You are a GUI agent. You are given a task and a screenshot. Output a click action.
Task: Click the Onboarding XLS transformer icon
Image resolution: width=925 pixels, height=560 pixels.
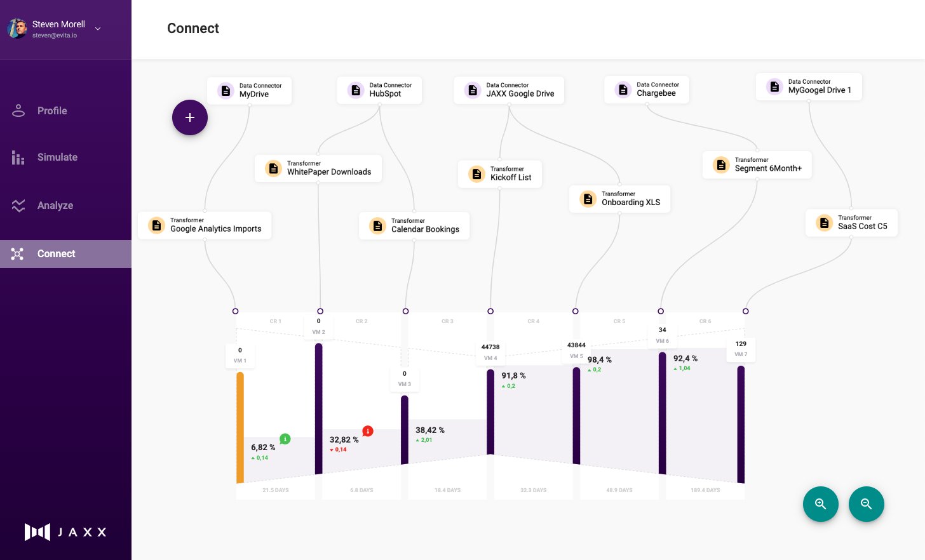point(588,199)
